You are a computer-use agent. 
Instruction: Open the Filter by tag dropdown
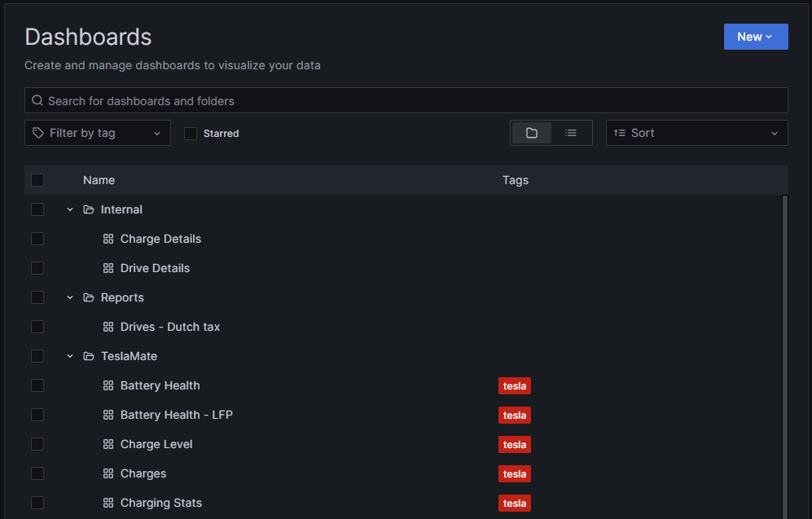point(98,133)
